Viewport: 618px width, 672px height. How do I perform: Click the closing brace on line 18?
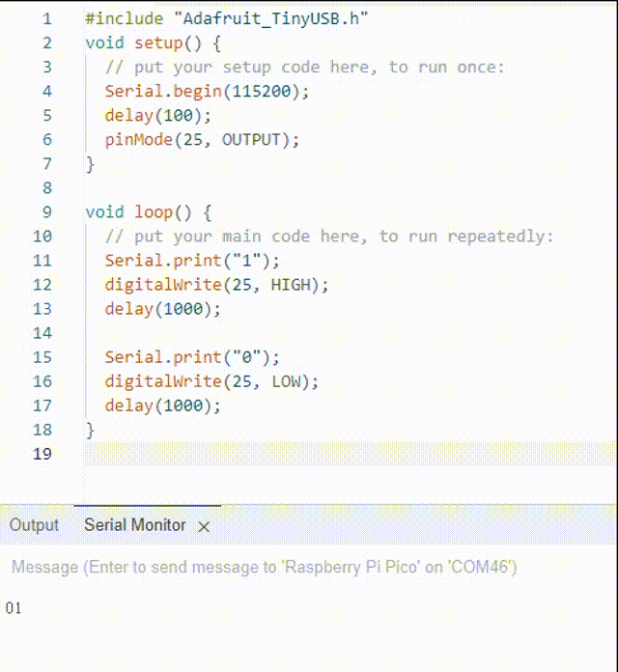(x=90, y=430)
